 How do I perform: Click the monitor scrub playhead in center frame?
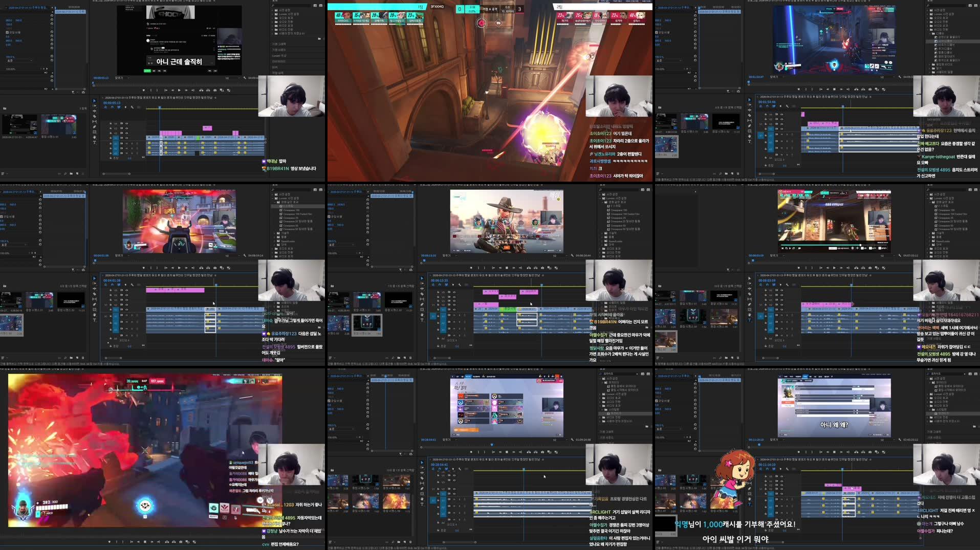(424, 260)
